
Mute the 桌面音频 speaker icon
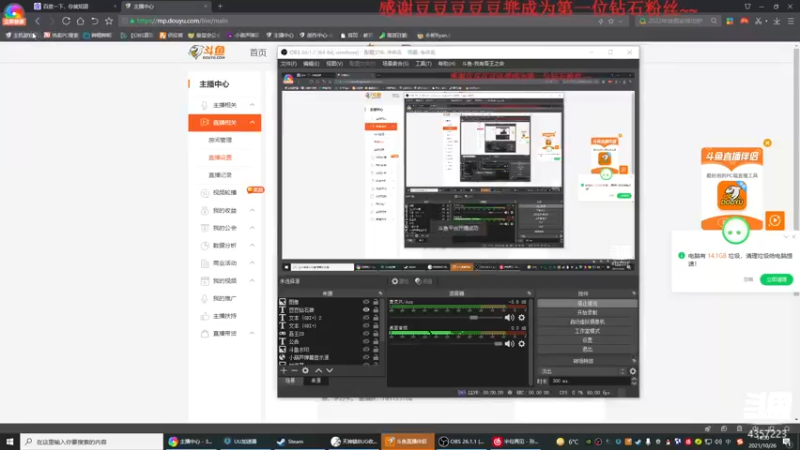point(509,344)
